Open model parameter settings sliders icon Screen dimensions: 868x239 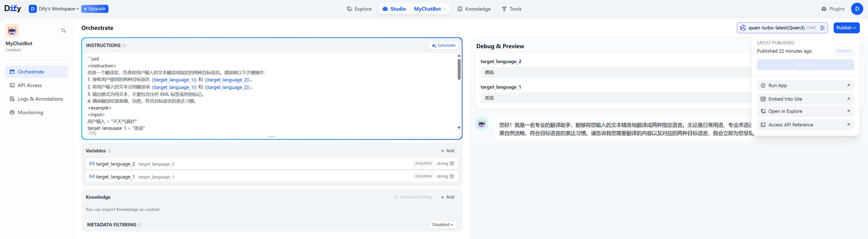tap(822, 28)
